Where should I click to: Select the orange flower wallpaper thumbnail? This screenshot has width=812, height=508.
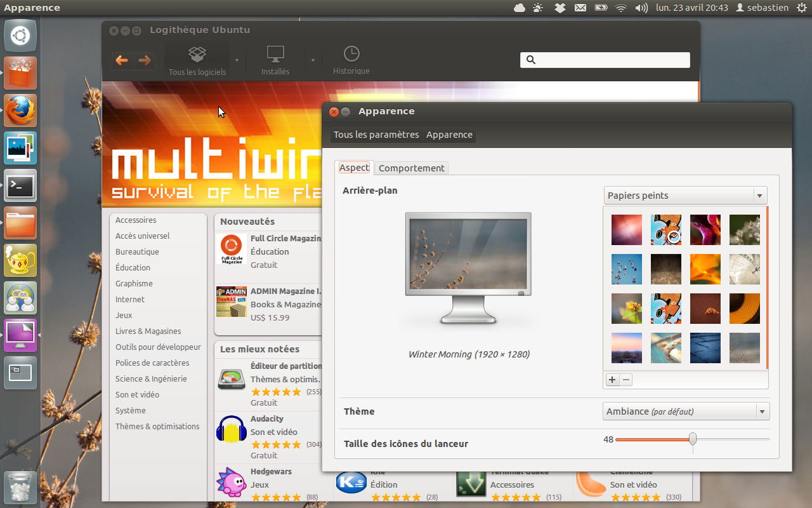coord(705,269)
